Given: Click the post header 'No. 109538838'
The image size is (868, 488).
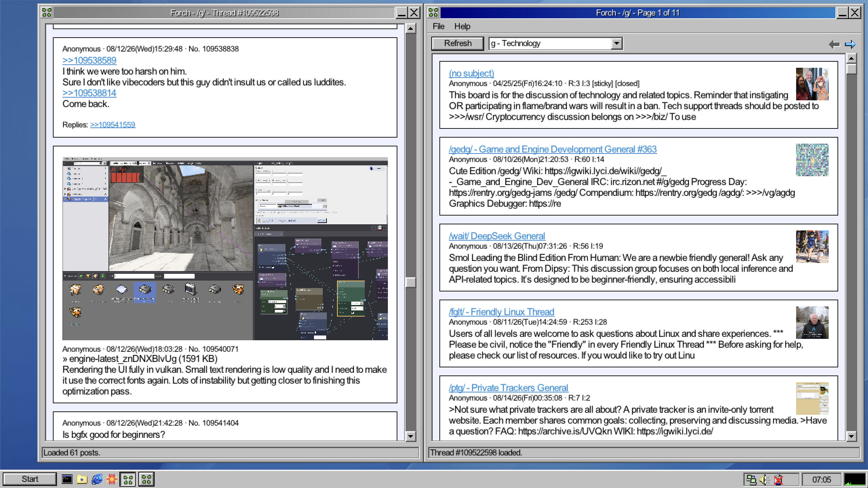Looking at the screenshot, I should click(x=214, y=49).
